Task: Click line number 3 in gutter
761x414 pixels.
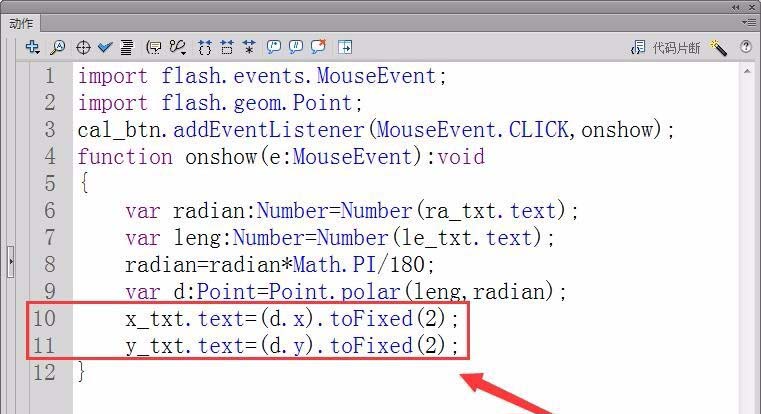Action: 50,130
